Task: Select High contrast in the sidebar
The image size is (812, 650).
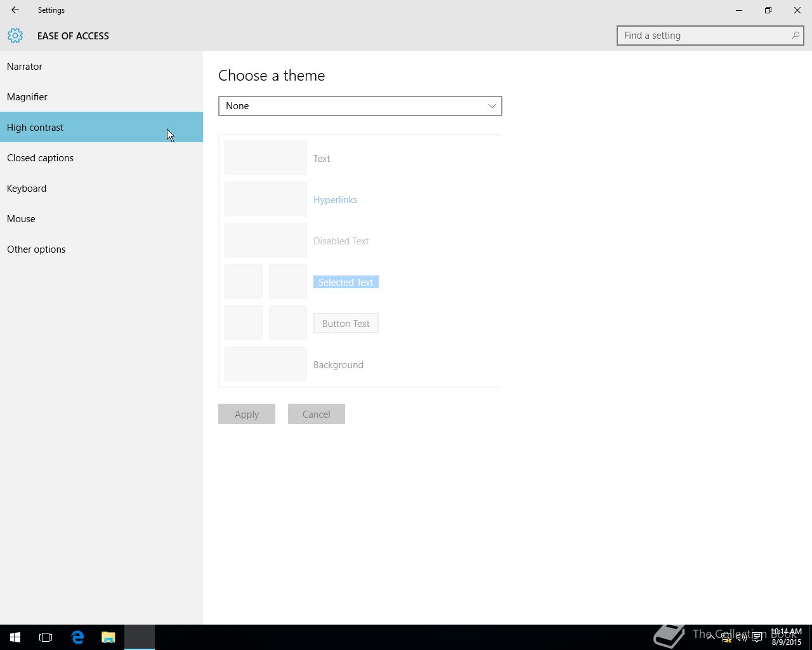Action: click(x=101, y=127)
